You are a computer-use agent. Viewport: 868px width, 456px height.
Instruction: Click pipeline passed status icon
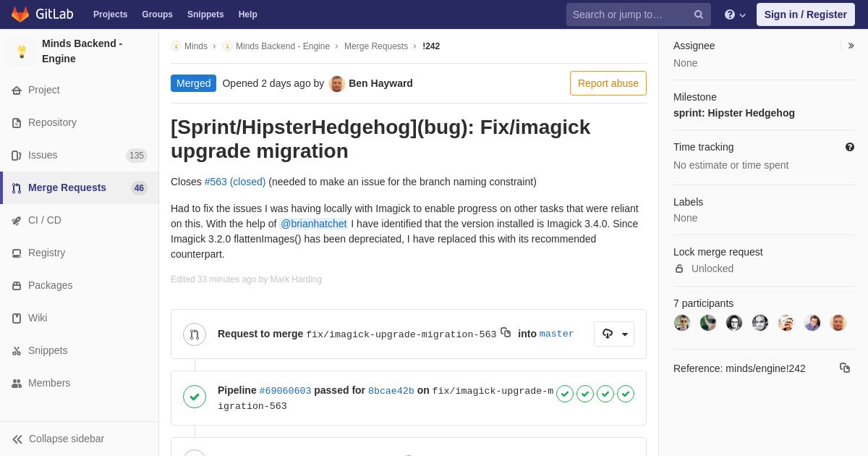pyautogui.click(x=195, y=397)
